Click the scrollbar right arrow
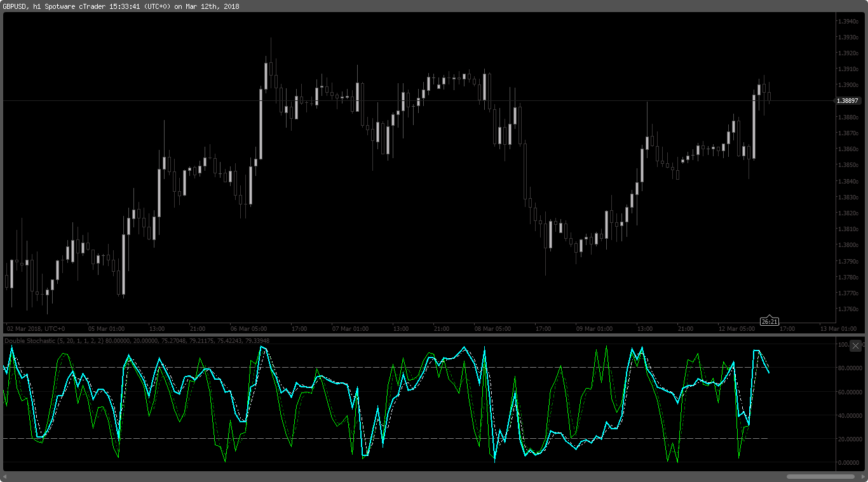 point(862,476)
